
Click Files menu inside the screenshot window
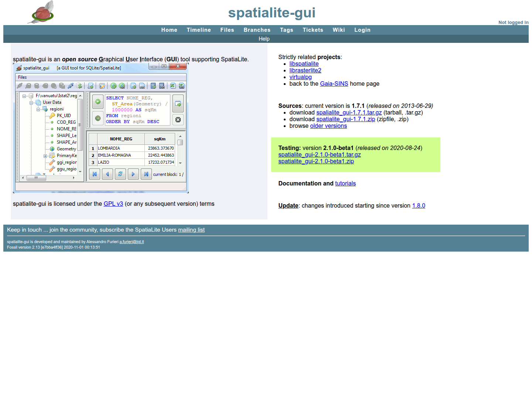pyautogui.click(x=23, y=77)
